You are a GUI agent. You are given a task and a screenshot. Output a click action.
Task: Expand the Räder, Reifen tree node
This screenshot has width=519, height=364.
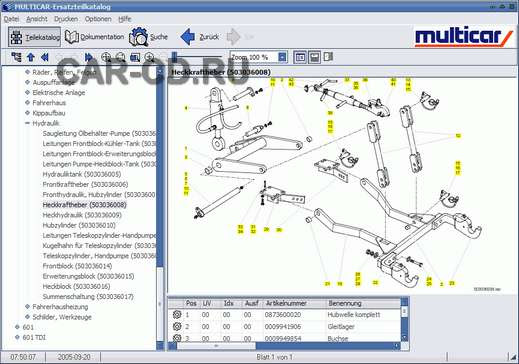pyautogui.click(x=28, y=72)
